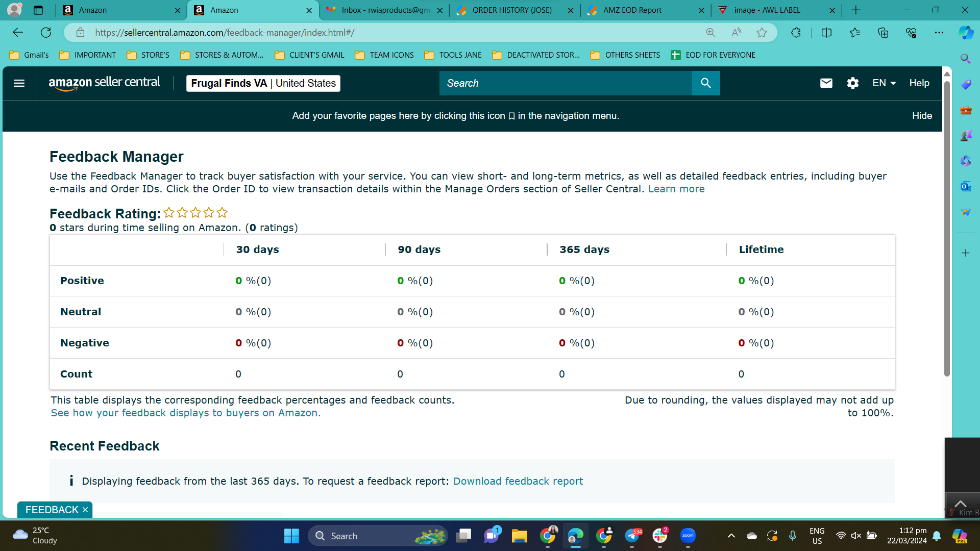Screen dimensions: 980x551
Task: Follow the Learn more link
Action: tap(676, 189)
